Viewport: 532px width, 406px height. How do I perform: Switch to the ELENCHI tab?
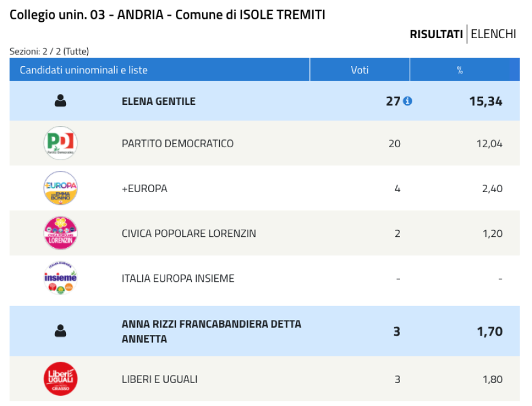pos(493,34)
